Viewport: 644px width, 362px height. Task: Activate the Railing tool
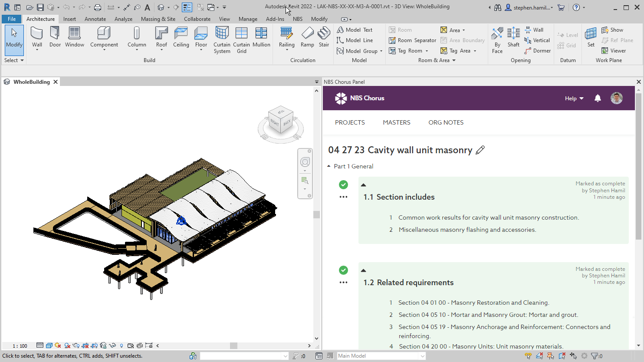click(286, 38)
